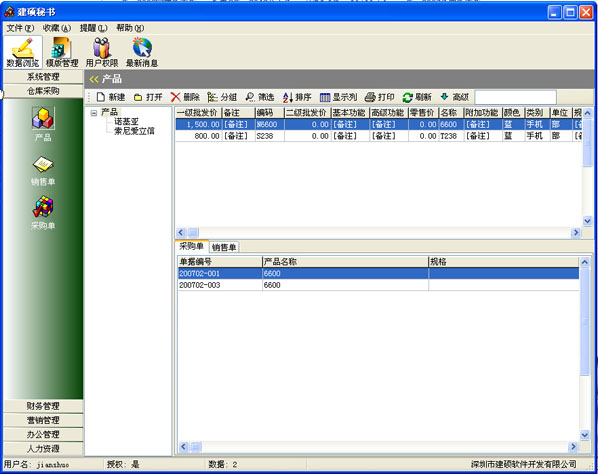Click the 删除 red X toolbar button

(185, 97)
